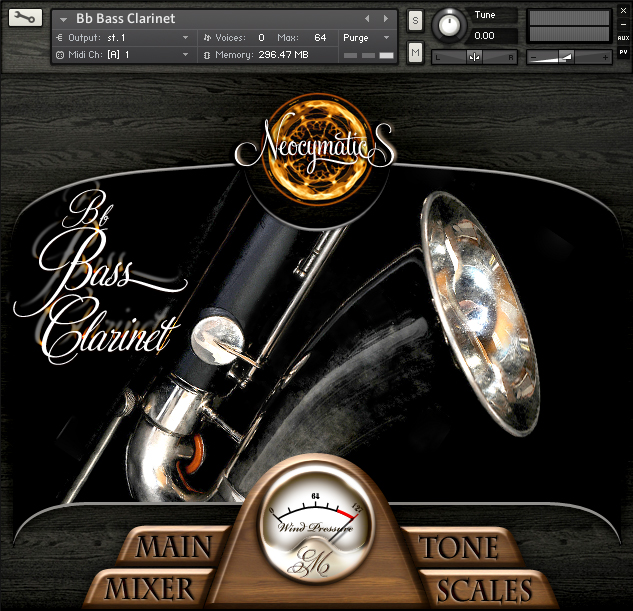
Task: Open the SCALES tab
Action: pos(484,589)
